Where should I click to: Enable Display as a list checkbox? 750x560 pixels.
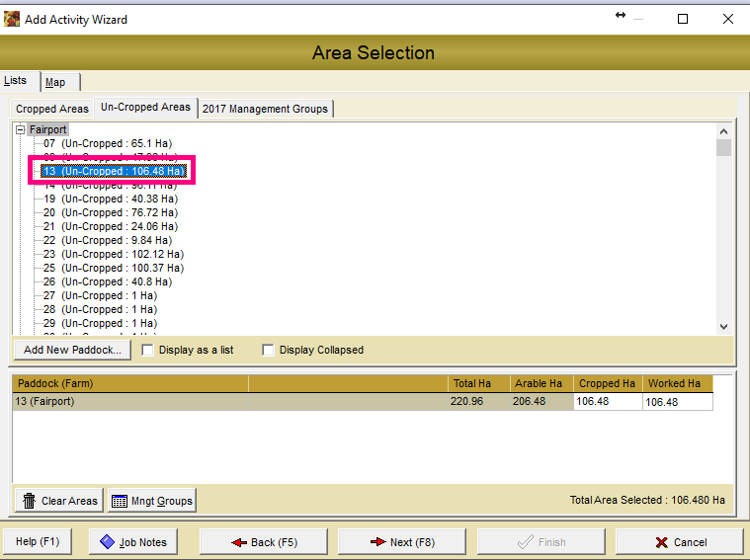point(148,350)
